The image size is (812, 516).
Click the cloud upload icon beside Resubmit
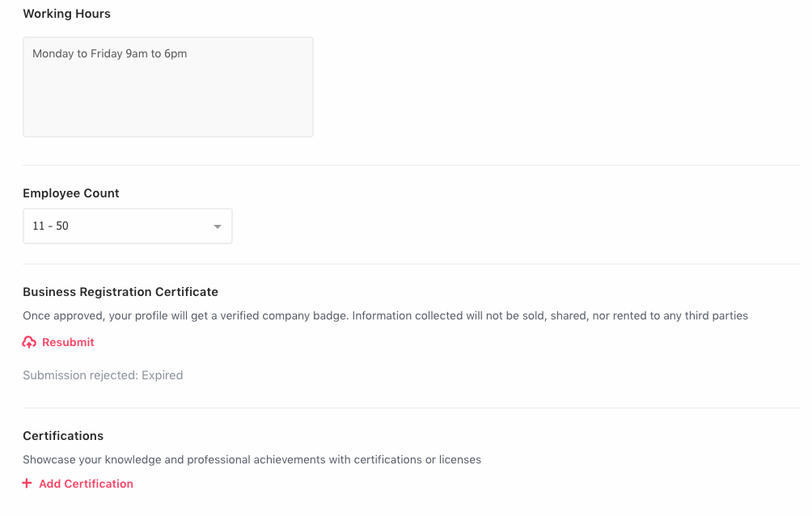tap(29, 342)
